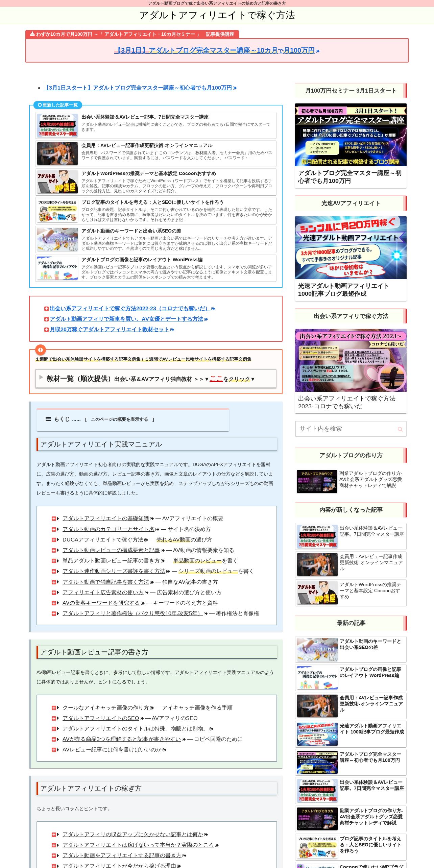Image resolution: width=434 pixels, height=868 pixels.
Task: Open the 会員用：AVレビュー記事作成更新技術 article card
Action: 156,153
